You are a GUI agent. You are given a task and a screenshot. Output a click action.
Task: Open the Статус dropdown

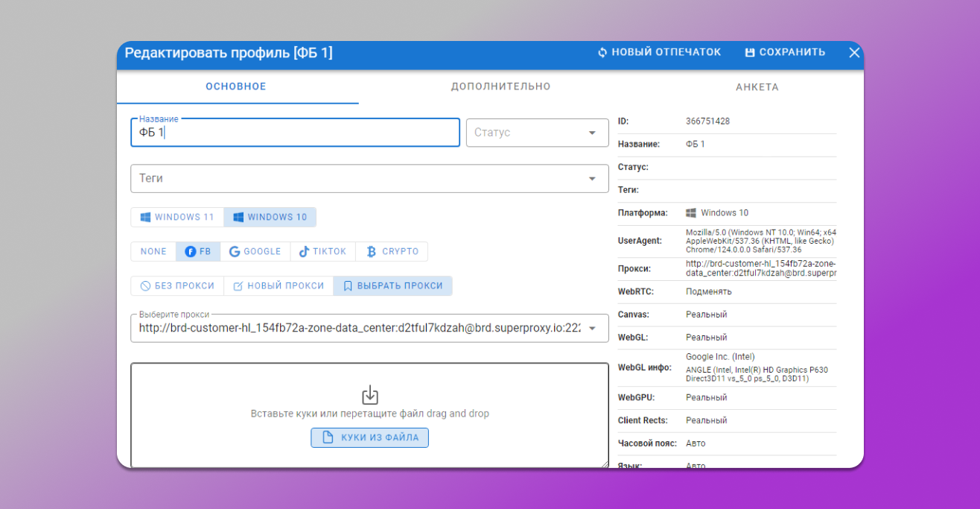[x=537, y=133]
